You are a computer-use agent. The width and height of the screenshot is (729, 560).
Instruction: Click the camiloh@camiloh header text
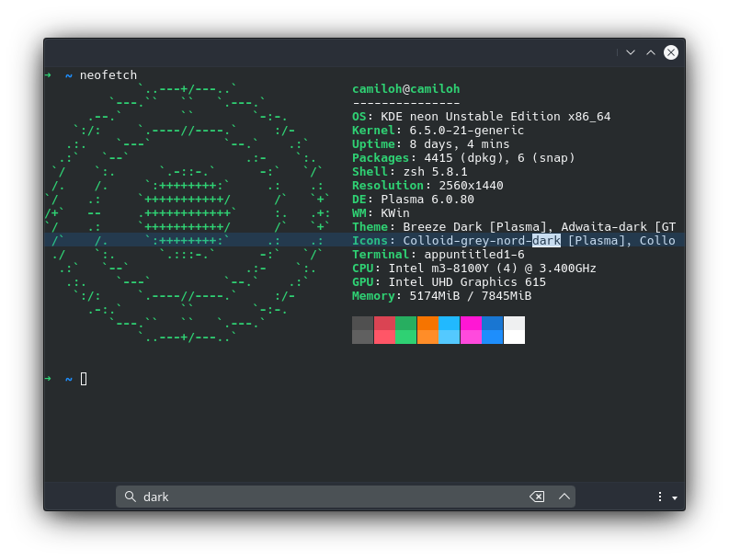pyautogui.click(x=405, y=89)
